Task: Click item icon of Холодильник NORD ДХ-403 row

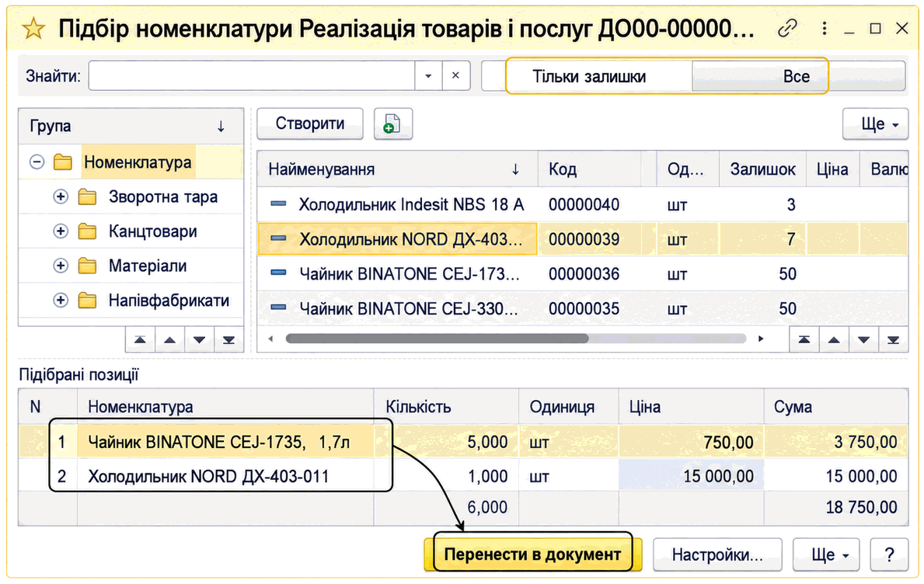Action: tap(278, 239)
